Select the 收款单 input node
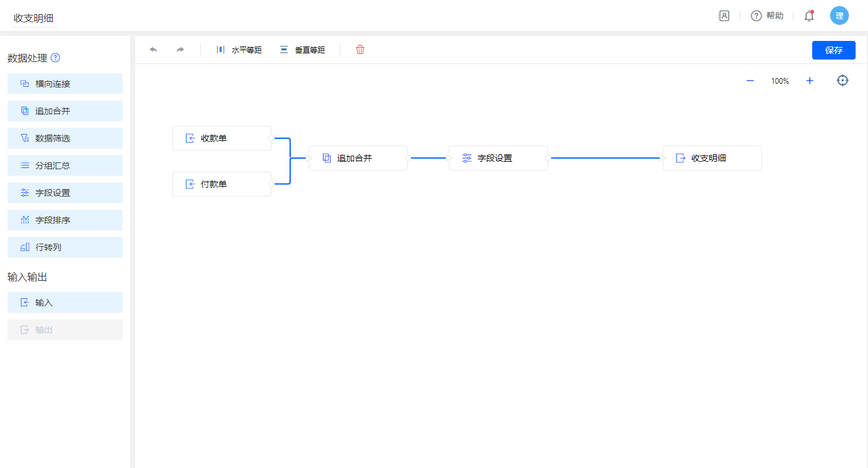Screen dimensions: 868x468 (x=222, y=138)
